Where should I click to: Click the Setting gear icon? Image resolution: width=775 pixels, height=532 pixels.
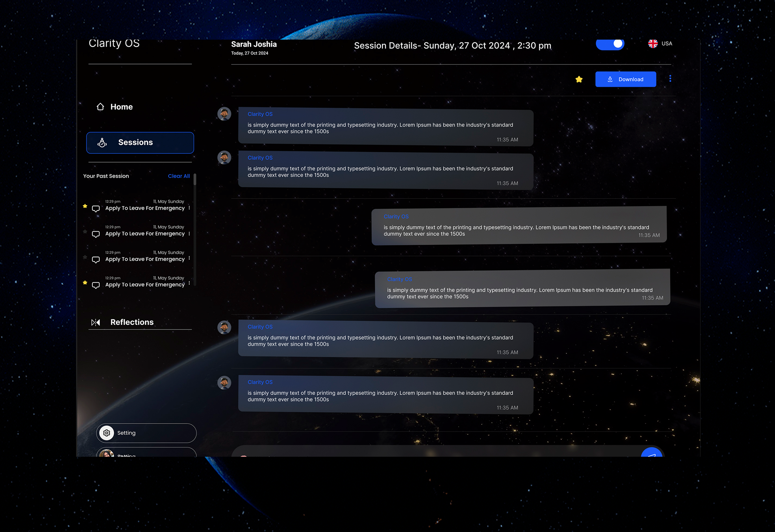point(107,433)
